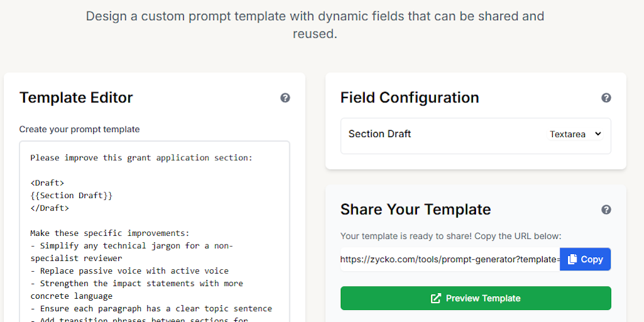Click the opening <Draft> tag line
Image resolution: width=644 pixels, height=322 pixels.
point(47,183)
